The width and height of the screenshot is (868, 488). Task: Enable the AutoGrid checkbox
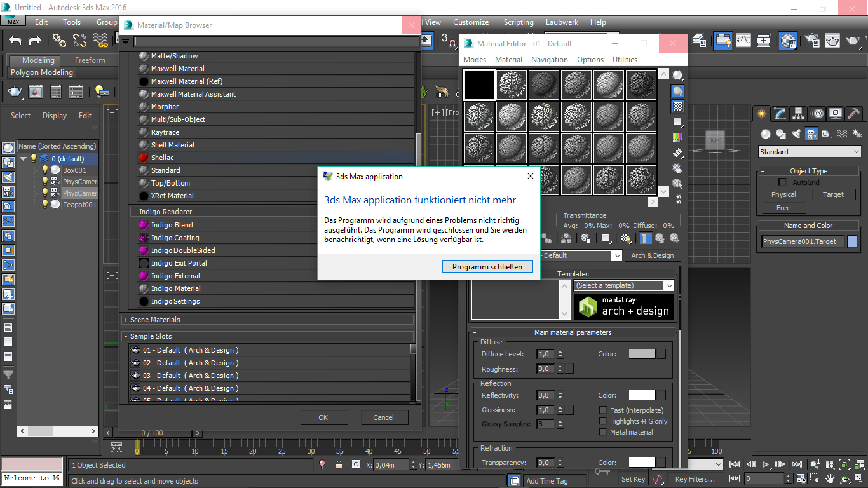(x=783, y=182)
